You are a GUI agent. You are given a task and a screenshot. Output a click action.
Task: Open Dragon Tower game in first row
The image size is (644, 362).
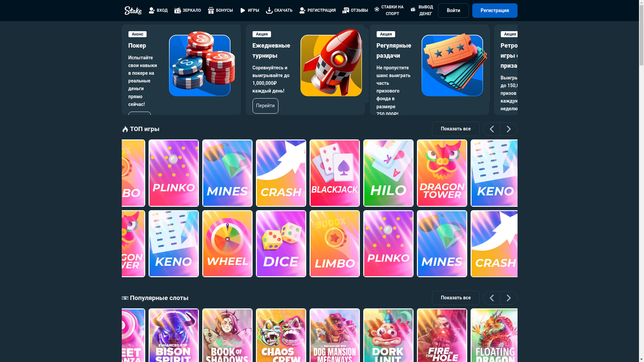[x=442, y=173]
